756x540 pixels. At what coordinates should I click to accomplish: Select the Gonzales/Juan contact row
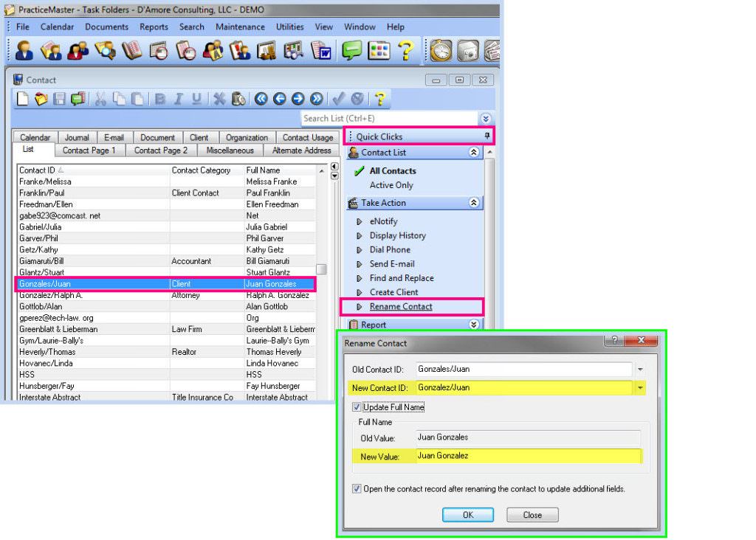click(166, 284)
